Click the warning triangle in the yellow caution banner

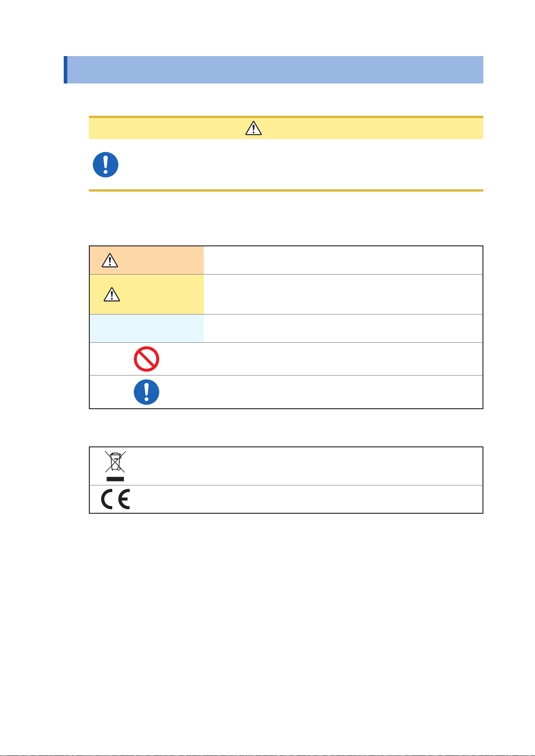[254, 128]
